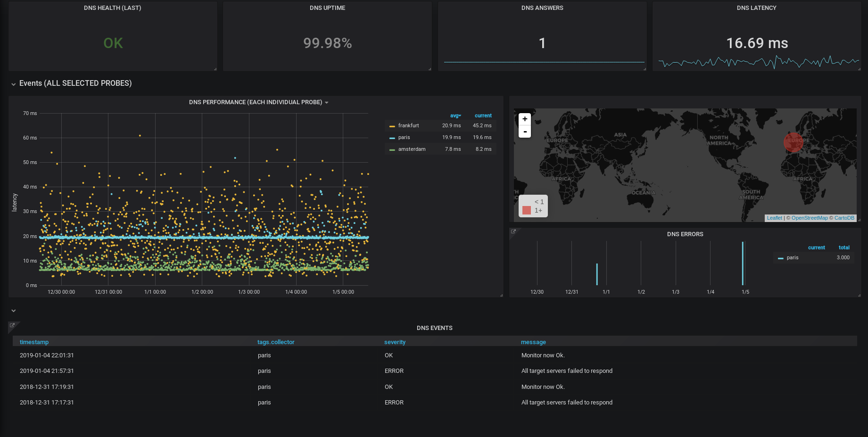Viewport: 868px width, 437px height.
Task: Click the amsterdam green color icon in legend
Action: (392, 149)
